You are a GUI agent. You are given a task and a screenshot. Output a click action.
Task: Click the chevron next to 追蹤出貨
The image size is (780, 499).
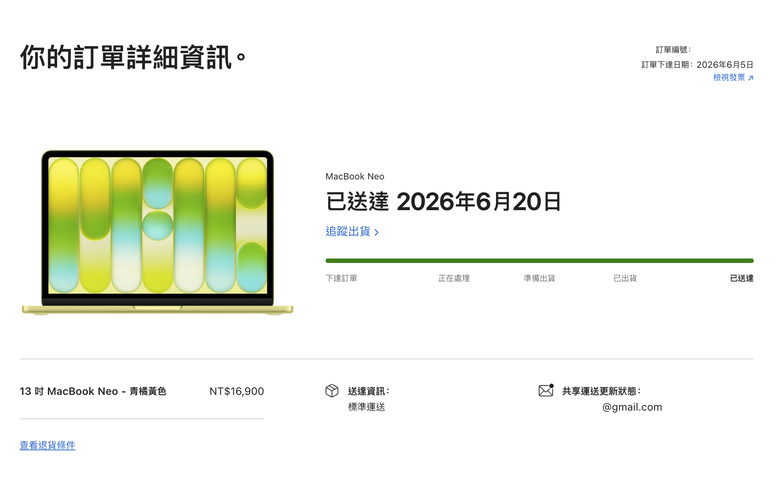click(377, 232)
